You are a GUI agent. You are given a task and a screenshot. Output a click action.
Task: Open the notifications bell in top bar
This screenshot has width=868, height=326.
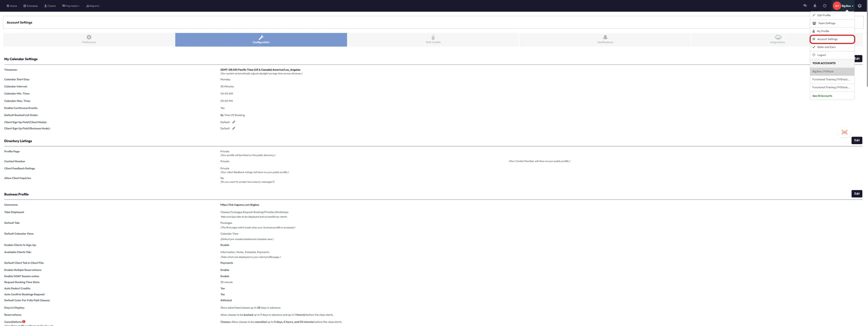(x=815, y=6)
